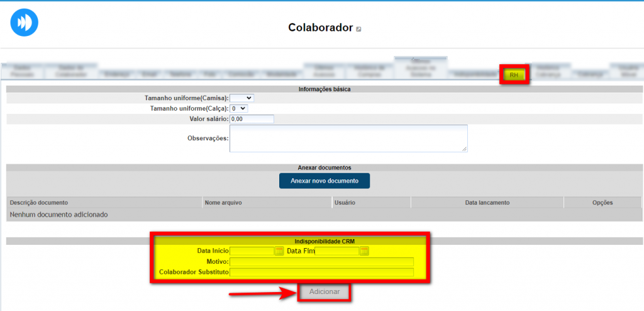Click the Valor salário field

click(252, 119)
